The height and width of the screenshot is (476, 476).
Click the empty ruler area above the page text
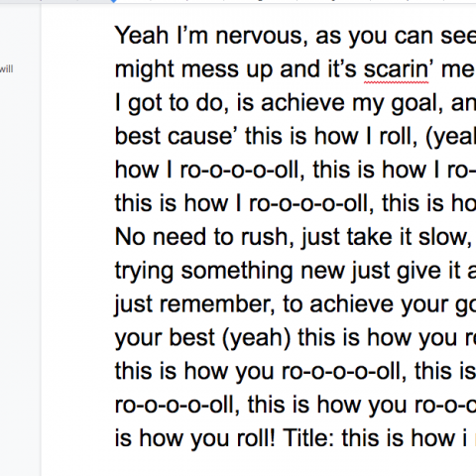[x=297, y=1]
